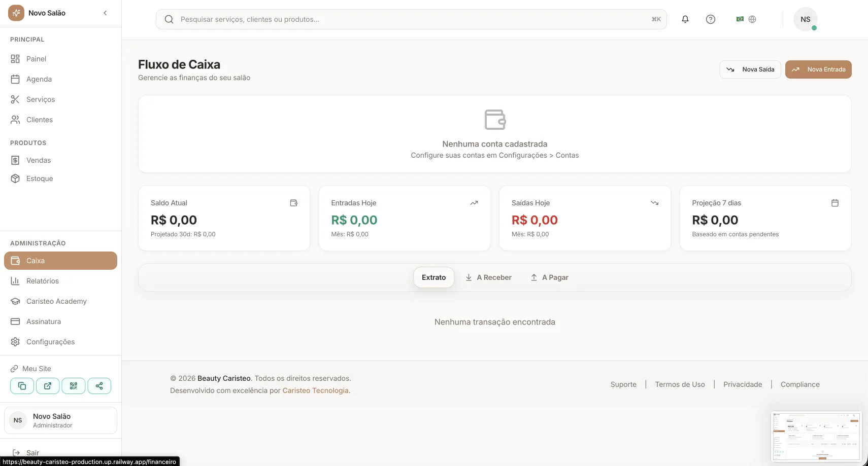Go to Painel in sidebar
Image resolution: width=868 pixels, height=466 pixels.
[x=60, y=59]
